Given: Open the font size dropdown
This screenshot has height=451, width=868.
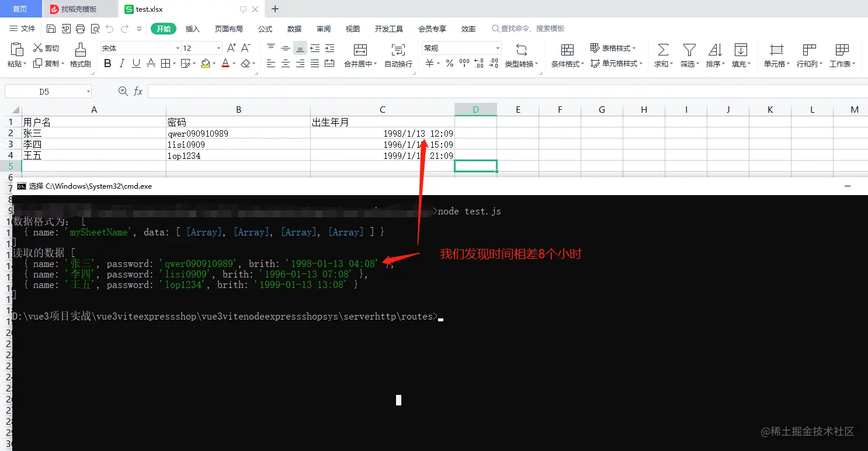Looking at the screenshot, I should pyautogui.click(x=201, y=48).
